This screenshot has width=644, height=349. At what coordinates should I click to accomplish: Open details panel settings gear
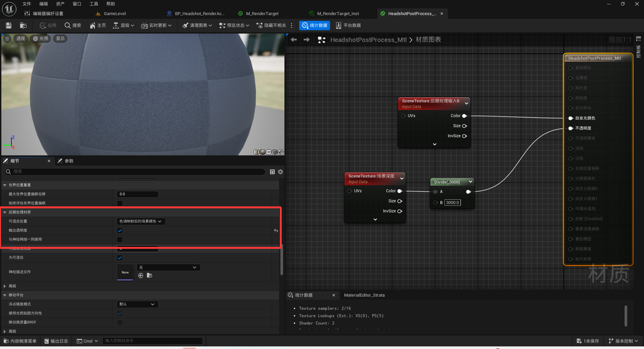point(280,172)
